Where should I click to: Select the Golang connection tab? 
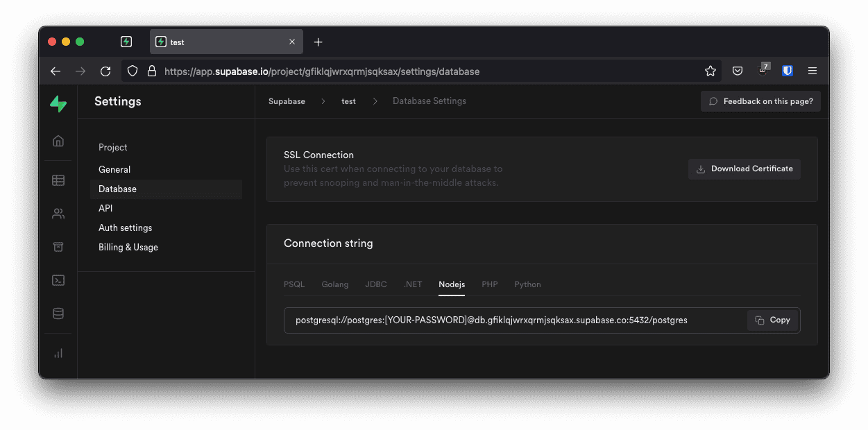tap(335, 284)
